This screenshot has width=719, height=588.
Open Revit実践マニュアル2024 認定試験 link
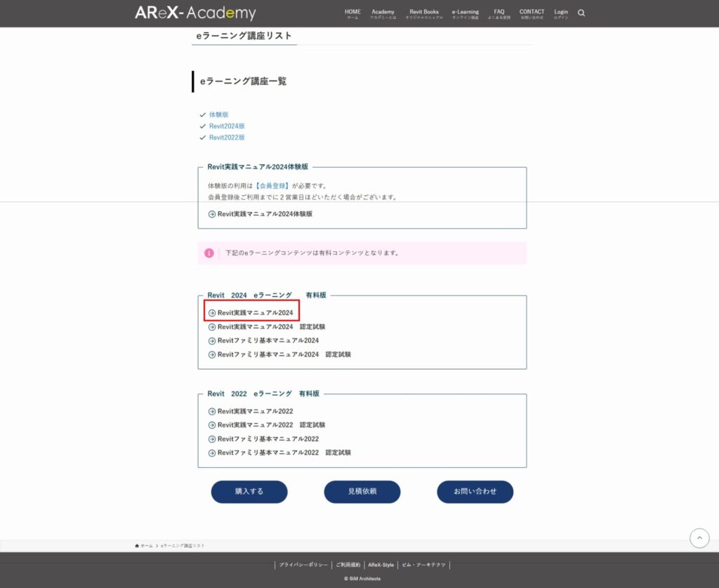click(x=272, y=327)
